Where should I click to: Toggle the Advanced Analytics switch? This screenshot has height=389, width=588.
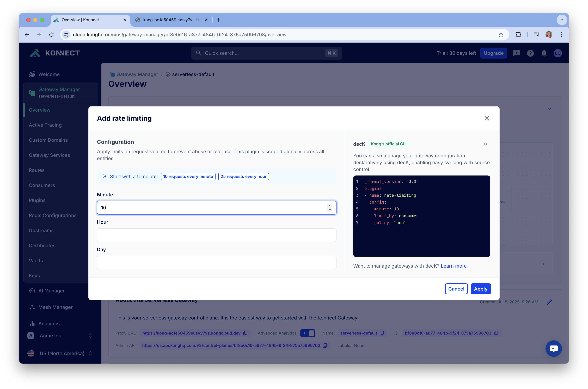coord(308,333)
